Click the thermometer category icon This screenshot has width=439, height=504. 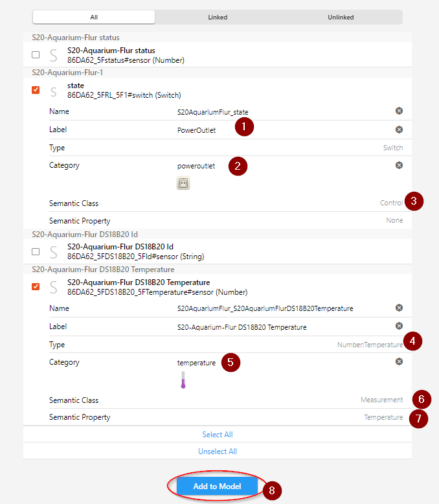(183, 380)
